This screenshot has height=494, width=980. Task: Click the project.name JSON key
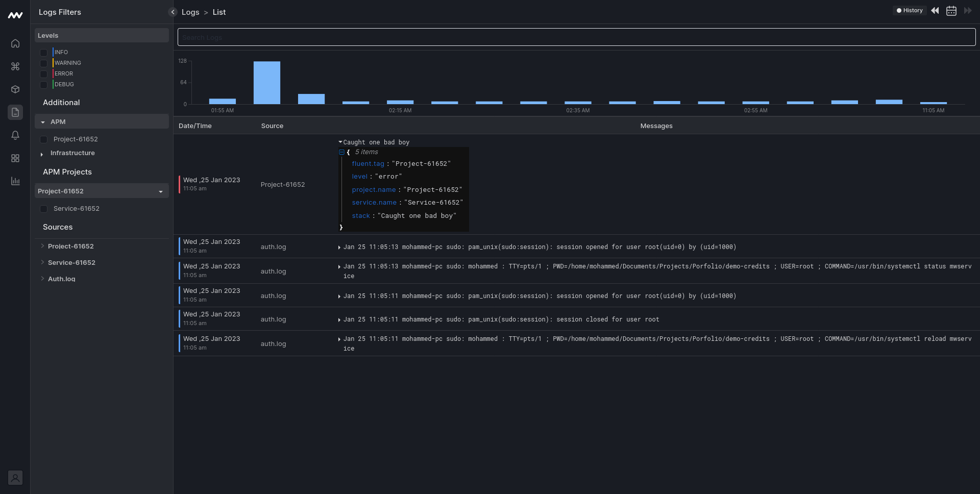point(374,190)
